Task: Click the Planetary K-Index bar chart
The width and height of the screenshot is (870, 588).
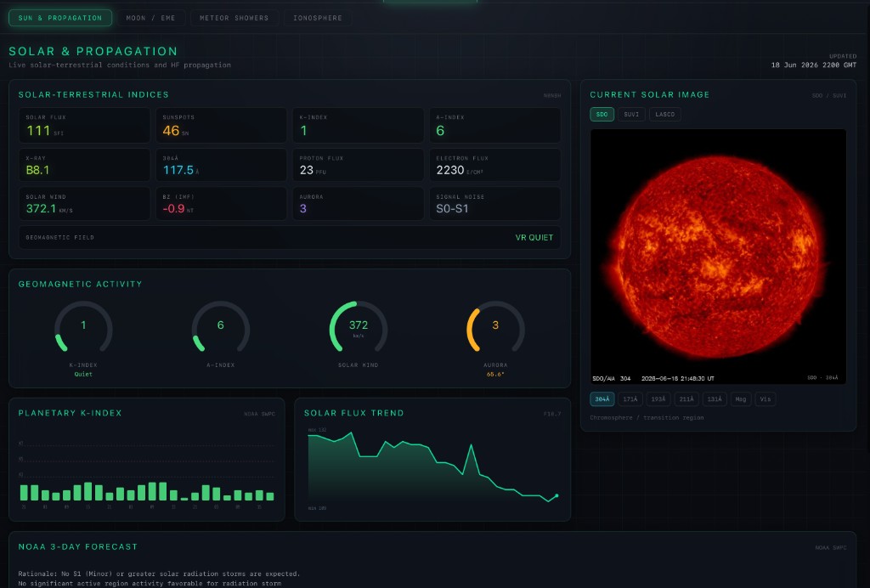Action: tap(147, 471)
